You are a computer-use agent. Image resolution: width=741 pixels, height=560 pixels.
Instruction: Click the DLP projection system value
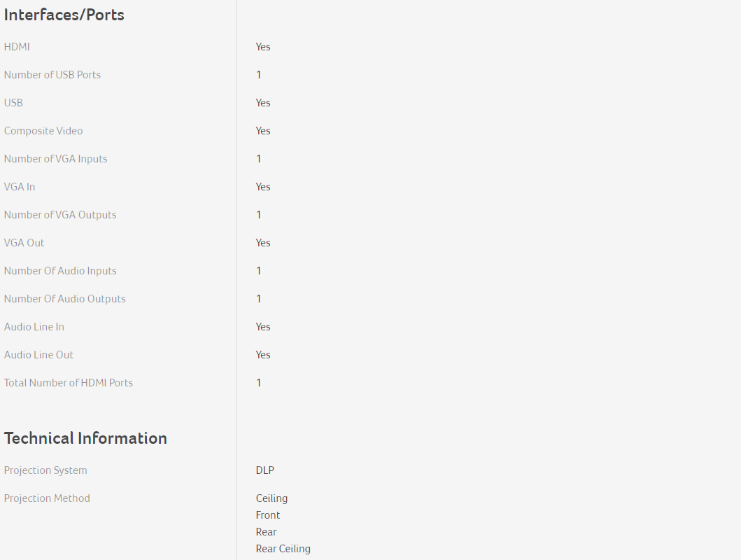(x=265, y=470)
